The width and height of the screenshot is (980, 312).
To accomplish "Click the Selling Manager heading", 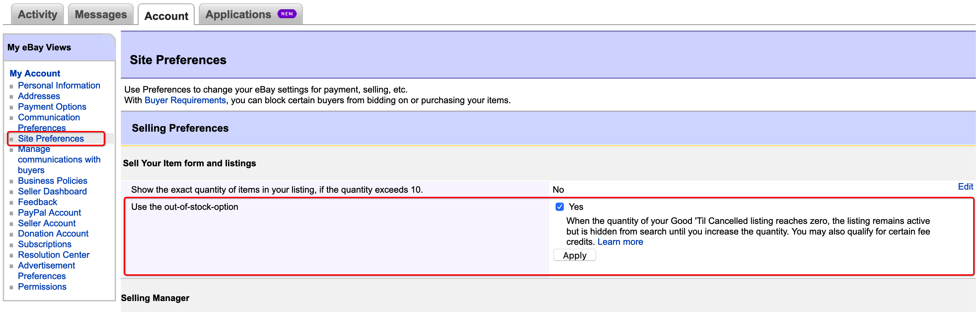I will (x=155, y=298).
